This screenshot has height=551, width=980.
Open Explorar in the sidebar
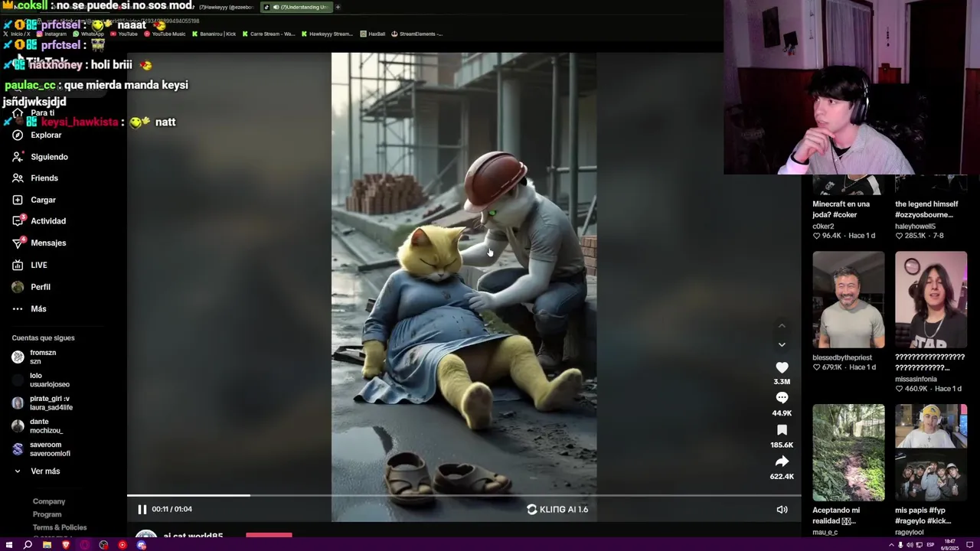coord(46,135)
